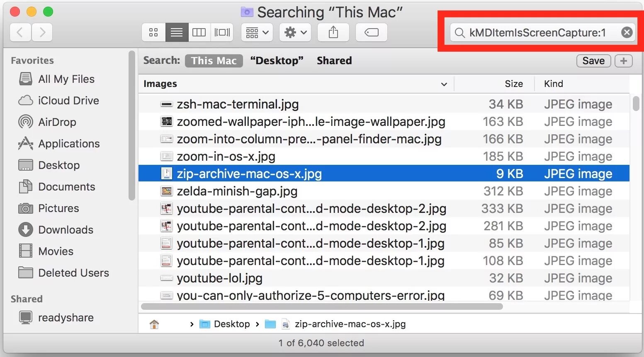The width and height of the screenshot is (644, 357).
Task: Click the AirDrop sidebar icon
Action: click(26, 122)
